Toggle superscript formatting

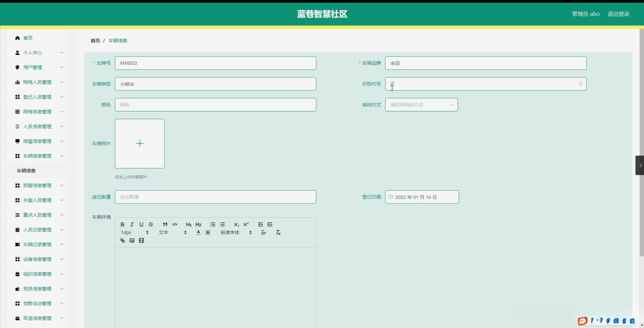coord(246,224)
